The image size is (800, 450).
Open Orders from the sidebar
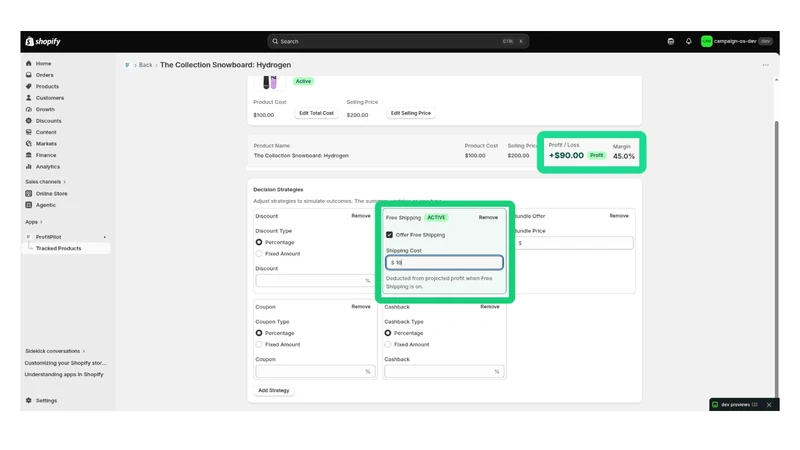pos(44,75)
